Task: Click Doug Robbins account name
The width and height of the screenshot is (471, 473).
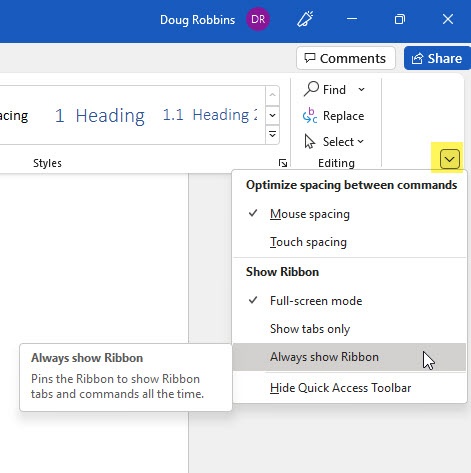Action: point(197,20)
